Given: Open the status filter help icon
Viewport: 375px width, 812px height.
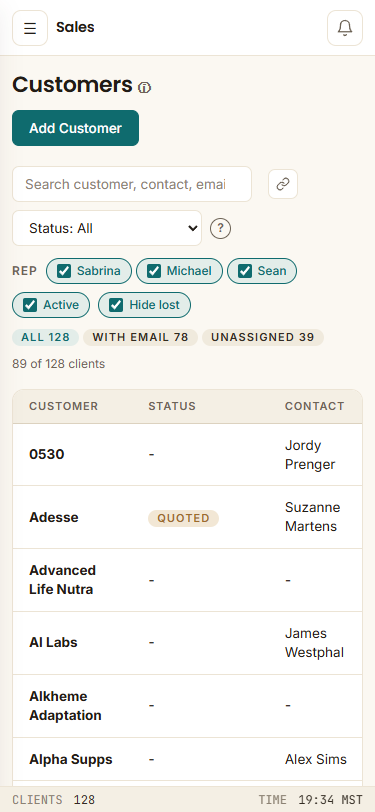Looking at the screenshot, I should point(221,228).
